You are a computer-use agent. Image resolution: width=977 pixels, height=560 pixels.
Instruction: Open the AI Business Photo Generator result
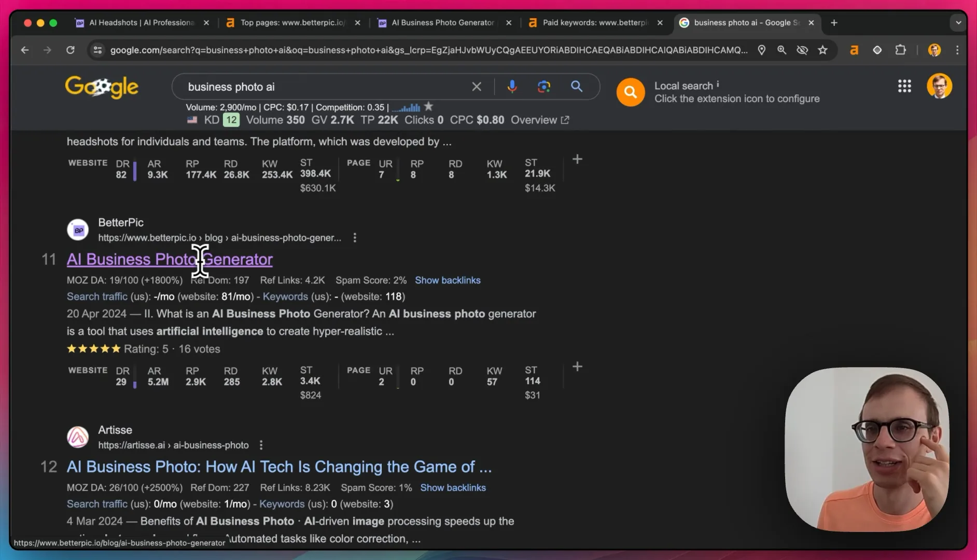[x=170, y=259]
